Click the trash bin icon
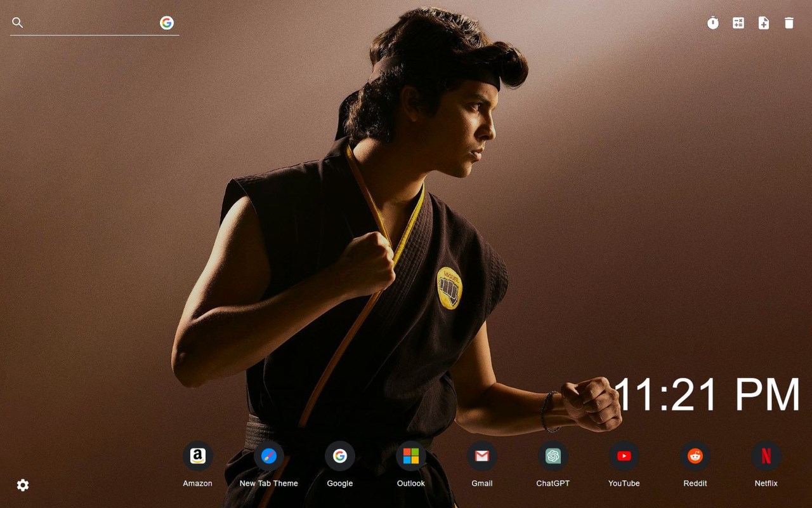This screenshot has height=508, width=812. (x=789, y=23)
